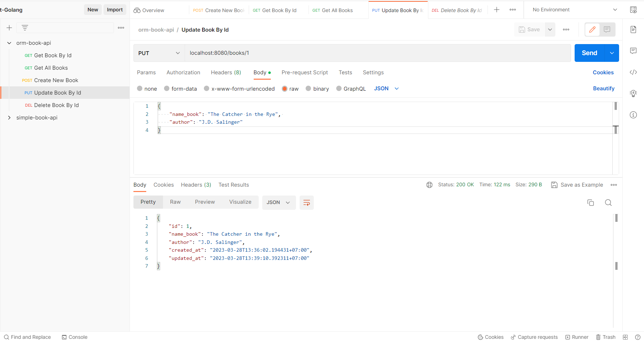Open code snippet icon

pos(633,72)
